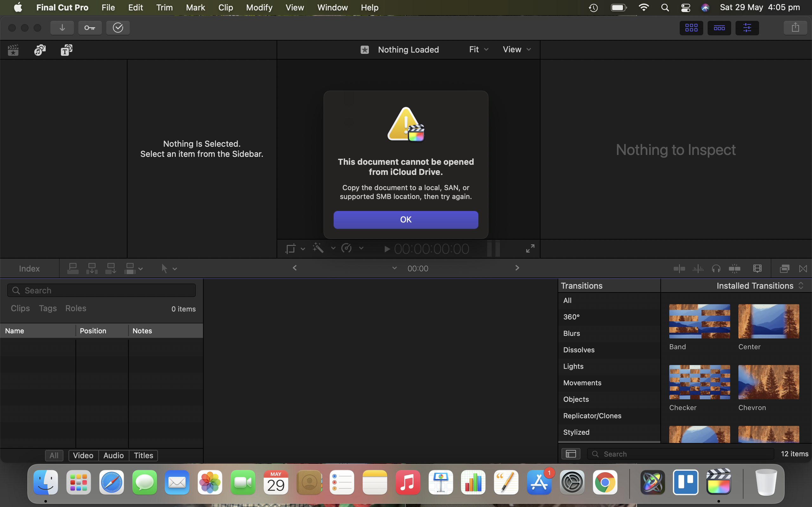812x507 pixels.
Task: Click the Share export icon
Action: point(795,28)
